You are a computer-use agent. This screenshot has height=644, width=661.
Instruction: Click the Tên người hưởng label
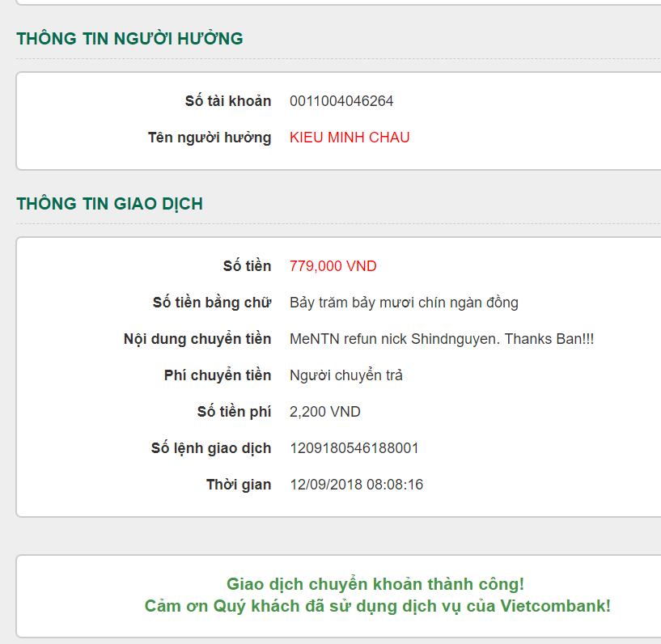coord(209,138)
